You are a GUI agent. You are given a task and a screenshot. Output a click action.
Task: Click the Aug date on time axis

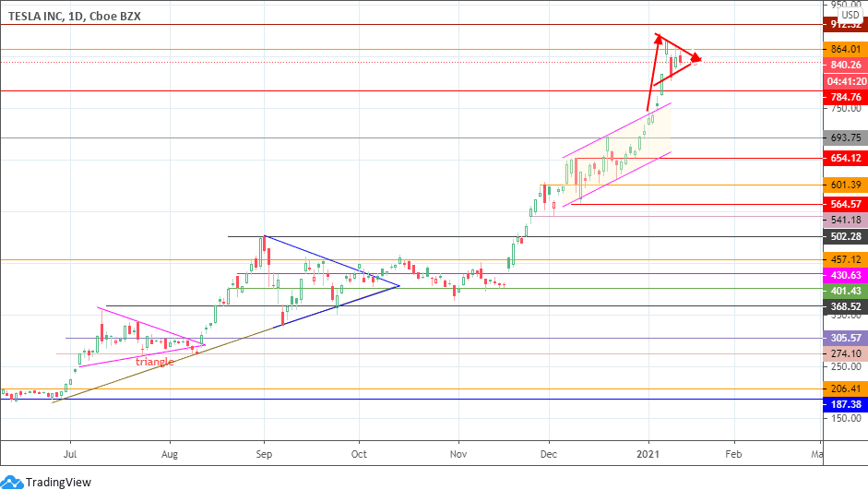pos(170,454)
